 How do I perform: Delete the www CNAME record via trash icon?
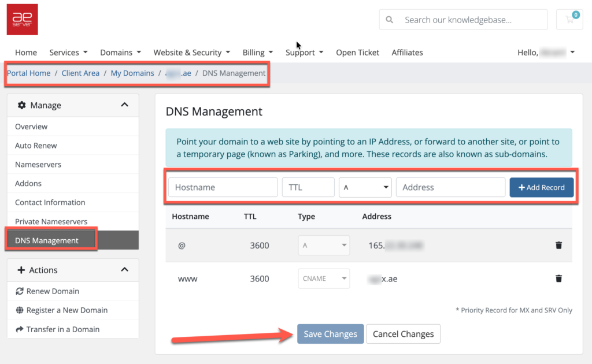(558, 278)
